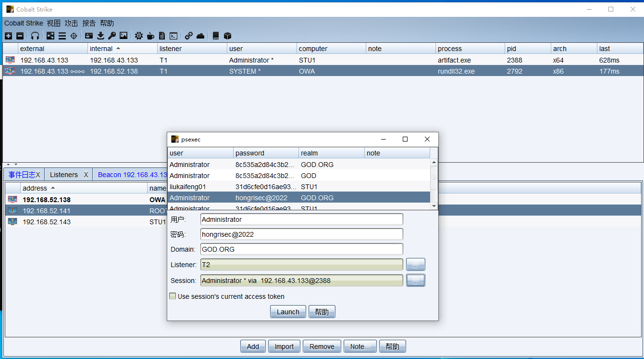Select the artifact.exe session row
This screenshot has width=644, height=359.
[323, 60]
